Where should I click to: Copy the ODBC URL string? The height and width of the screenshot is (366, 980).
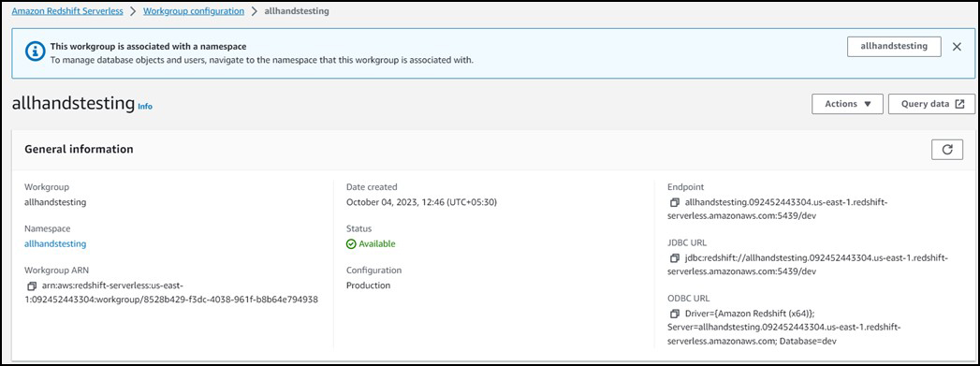674,314
